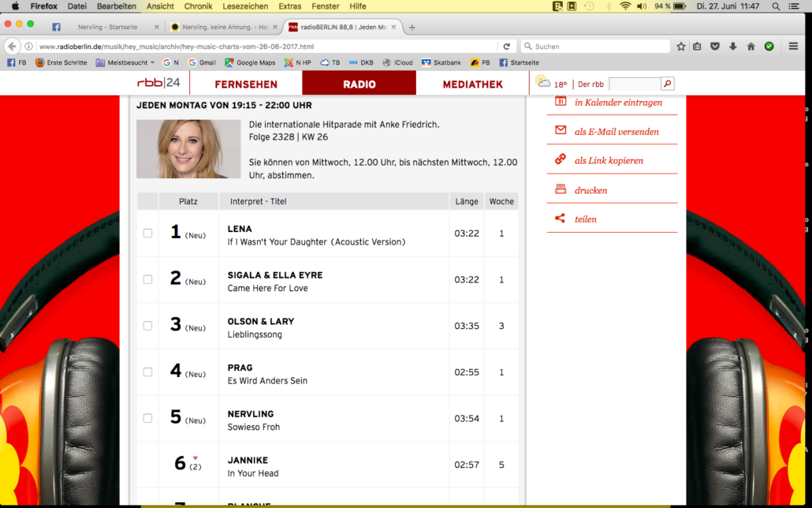Open the Firefox hamburger menu

pyautogui.click(x=793, y=46)
